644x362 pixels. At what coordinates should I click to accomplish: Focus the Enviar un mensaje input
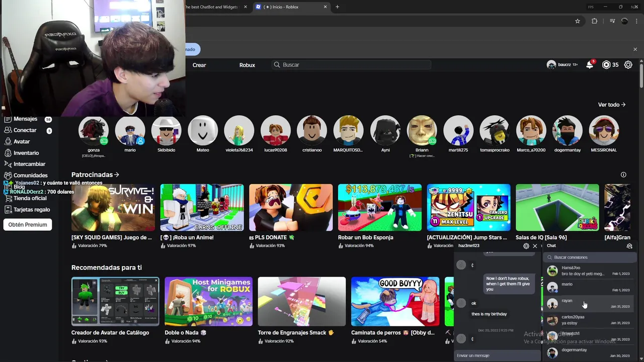tap(497, 355)
